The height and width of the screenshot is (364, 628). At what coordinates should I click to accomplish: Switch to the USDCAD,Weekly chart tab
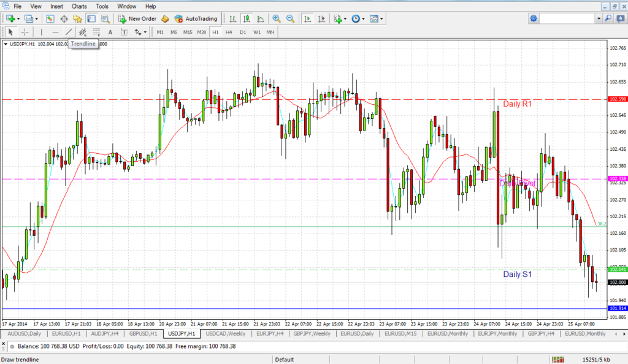click(x=226, y=333)
